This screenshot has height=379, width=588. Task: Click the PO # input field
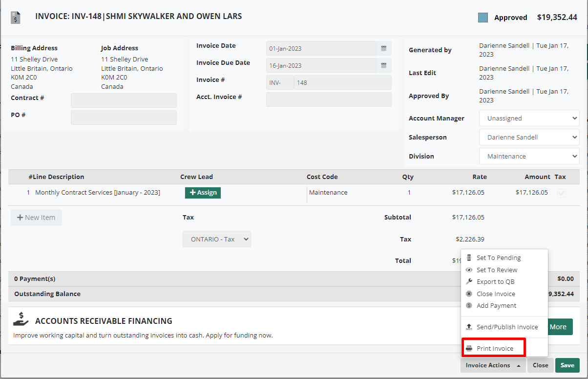[x=124, y=118]
